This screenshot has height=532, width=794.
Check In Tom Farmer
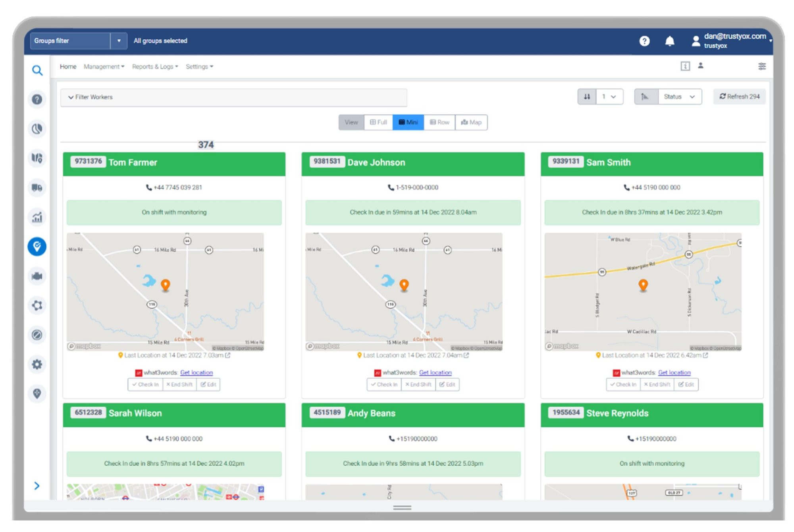tap(145, 384)
